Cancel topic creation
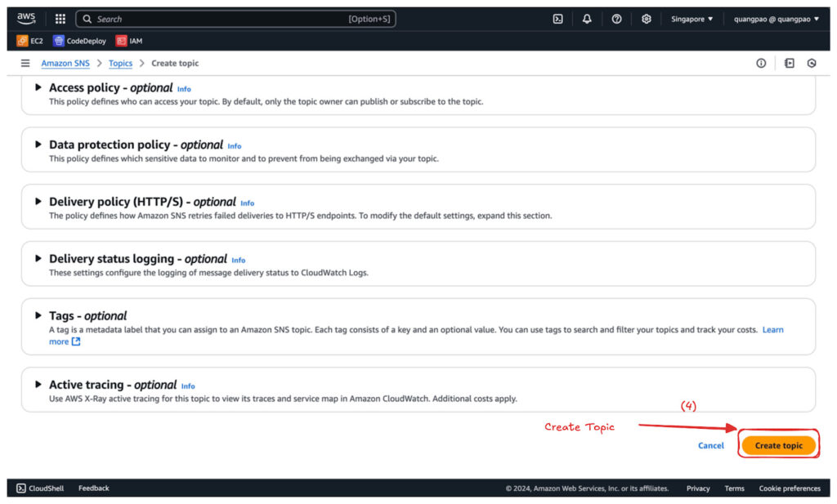The width and height of the screenshot is (837, 504). [x=711, y=445]
